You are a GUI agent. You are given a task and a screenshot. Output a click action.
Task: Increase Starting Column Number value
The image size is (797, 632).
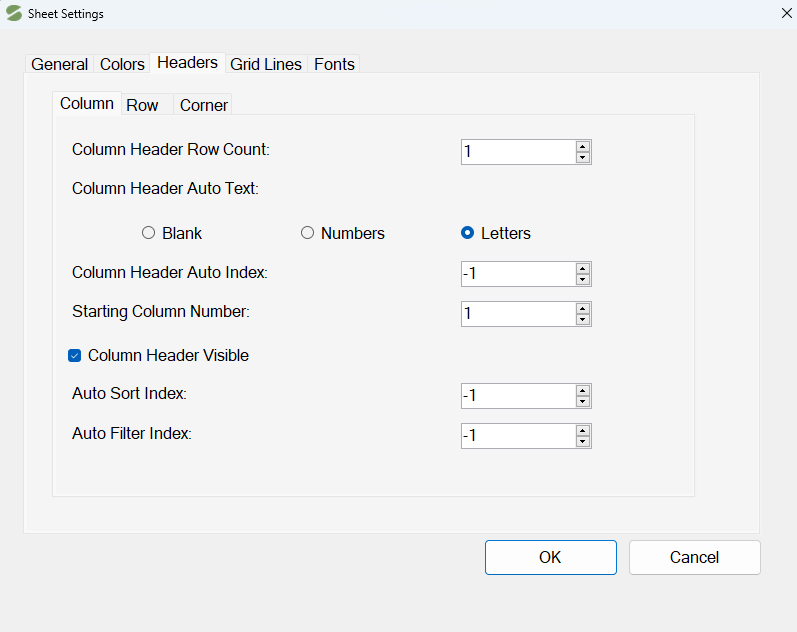pyautogui.click(x=583, y=309)
